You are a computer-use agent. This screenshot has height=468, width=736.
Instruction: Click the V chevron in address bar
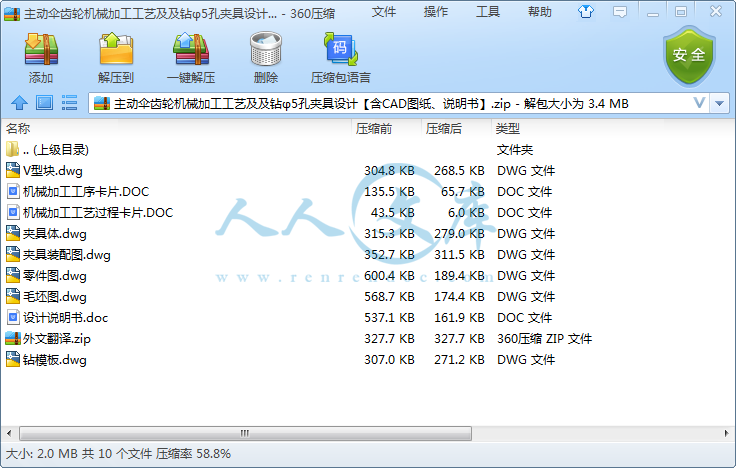(x=699, y=103)
